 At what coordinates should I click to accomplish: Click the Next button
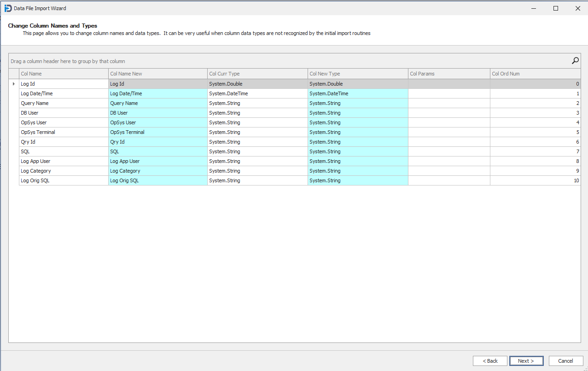point(526,361)
